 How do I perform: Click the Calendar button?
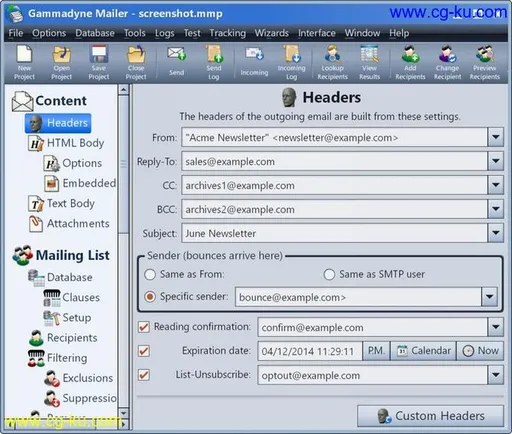[x=423, y=351]
